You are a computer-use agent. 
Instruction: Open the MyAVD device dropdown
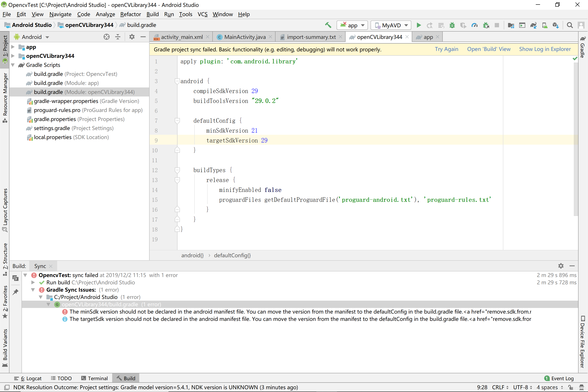[391, 25]
